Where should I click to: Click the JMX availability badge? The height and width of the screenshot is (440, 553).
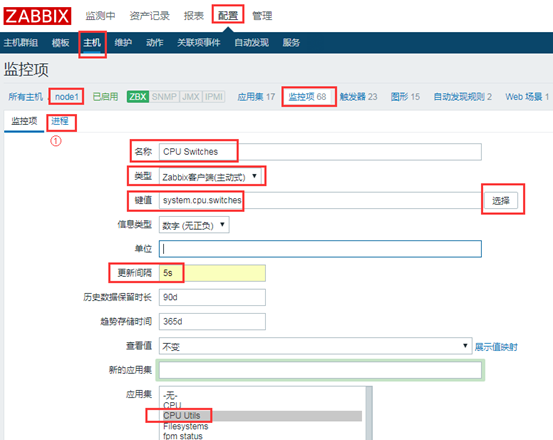[191, 97]
